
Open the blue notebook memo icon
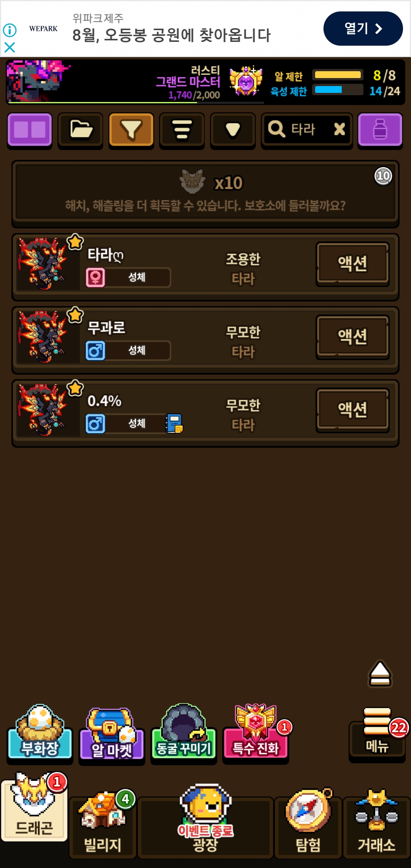(174, 423)
